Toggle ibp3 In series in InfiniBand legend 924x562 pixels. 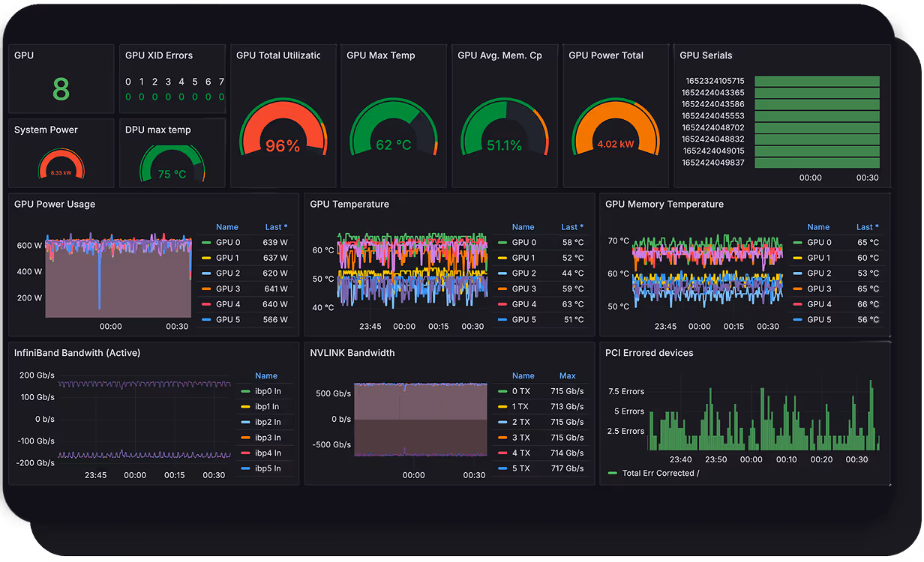(x=268, y=438)
